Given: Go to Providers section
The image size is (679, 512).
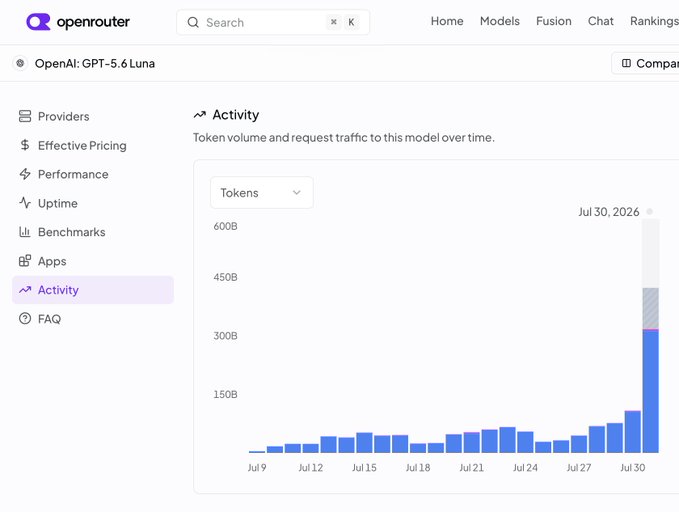Looking at the screenshot, I should (x=93, y=116).
